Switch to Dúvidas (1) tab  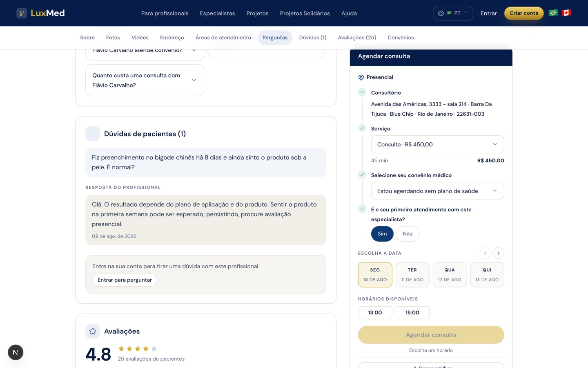[313, 38]
